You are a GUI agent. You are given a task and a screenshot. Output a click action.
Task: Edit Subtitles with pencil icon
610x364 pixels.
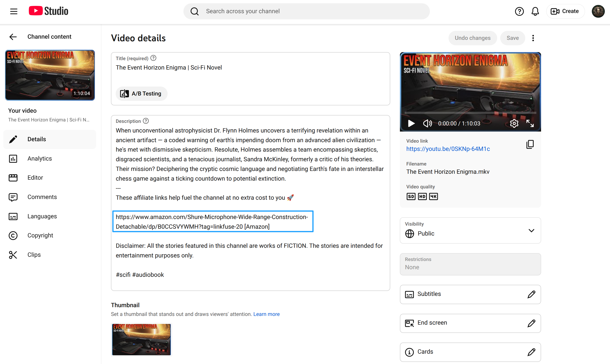tap(531, 294)
